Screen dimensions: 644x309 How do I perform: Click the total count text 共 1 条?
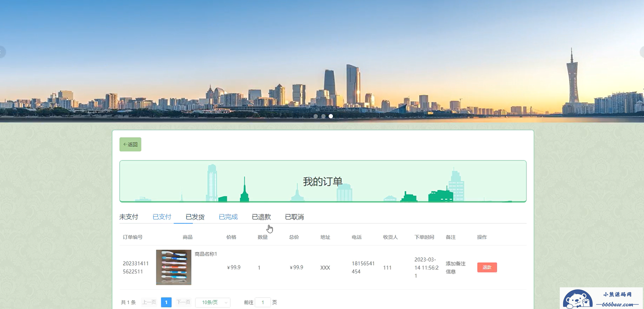coord(128,302)
